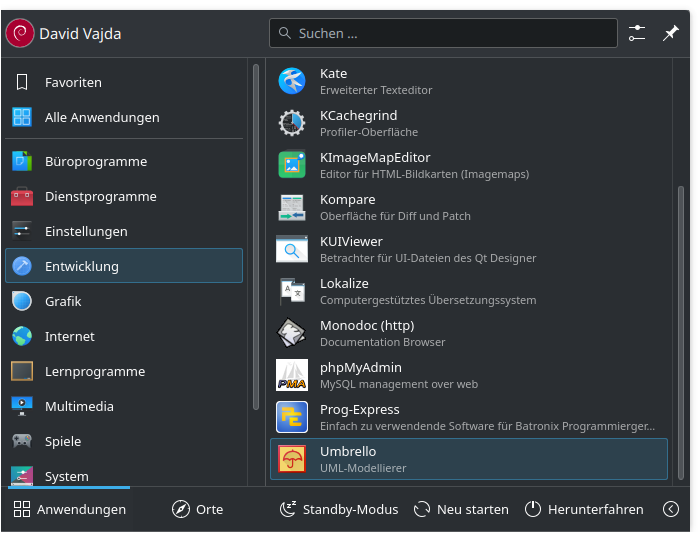
Task: Select the Favoriten category
Action: 124,82
